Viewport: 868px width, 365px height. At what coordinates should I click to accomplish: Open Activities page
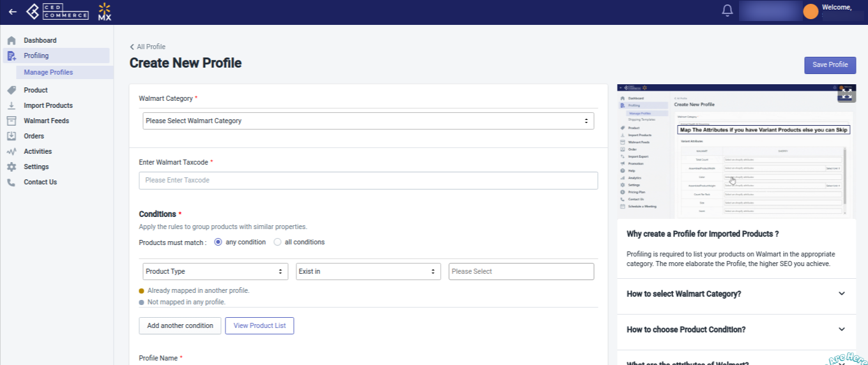38,151
